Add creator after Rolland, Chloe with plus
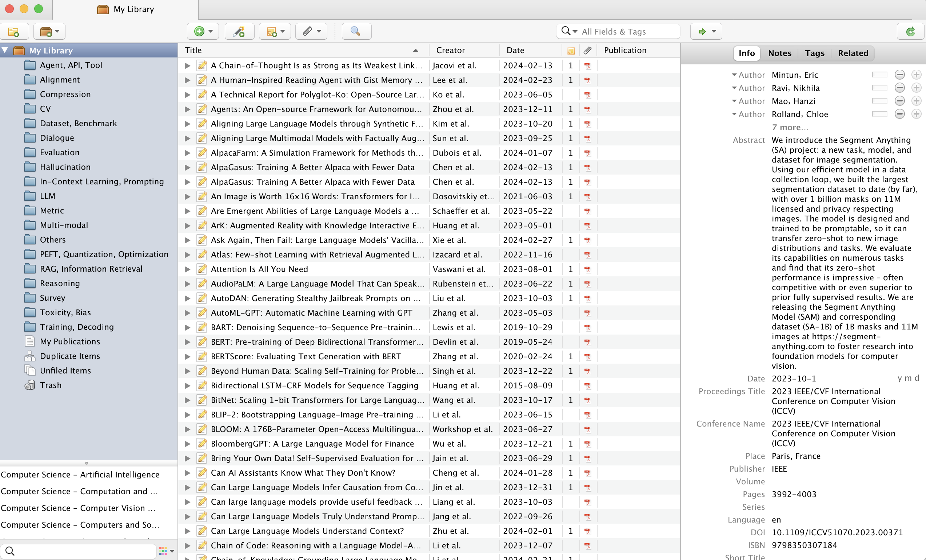 (916, 114)
